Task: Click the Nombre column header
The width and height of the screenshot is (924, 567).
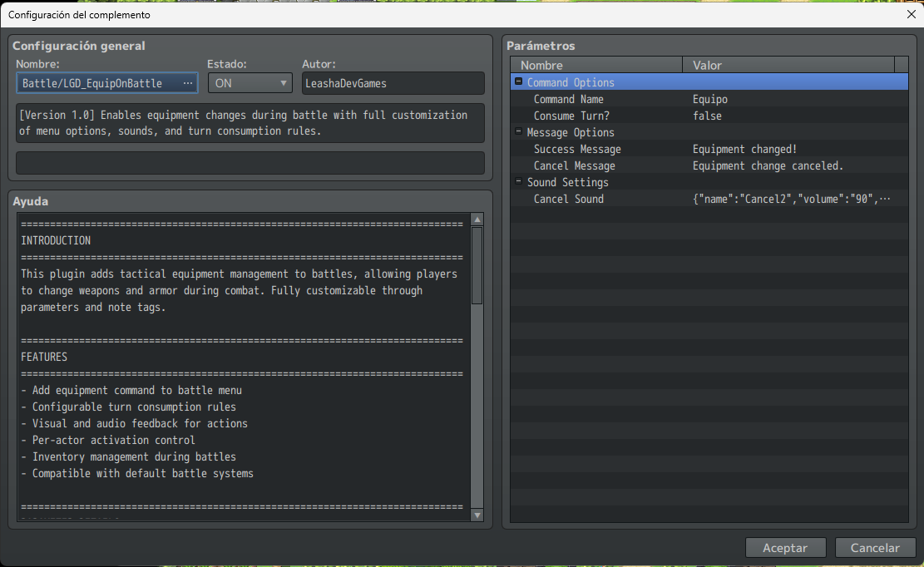Action: coord(596,65)
